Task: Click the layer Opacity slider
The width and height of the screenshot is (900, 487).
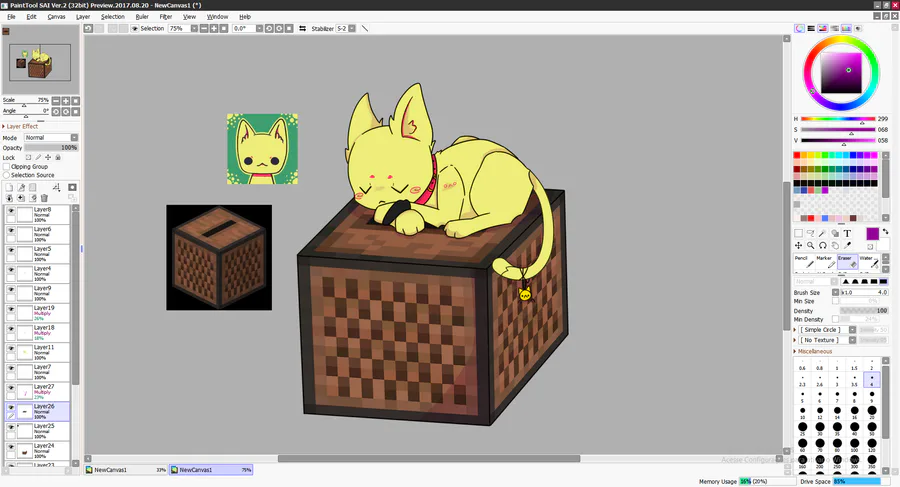Action: [x=51, y=148]
